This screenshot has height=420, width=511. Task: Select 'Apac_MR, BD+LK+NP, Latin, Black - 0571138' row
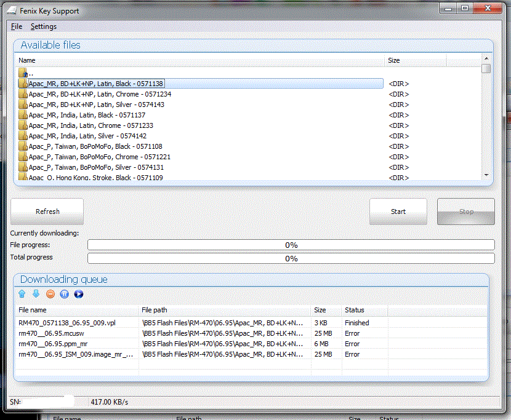(201, 84)
